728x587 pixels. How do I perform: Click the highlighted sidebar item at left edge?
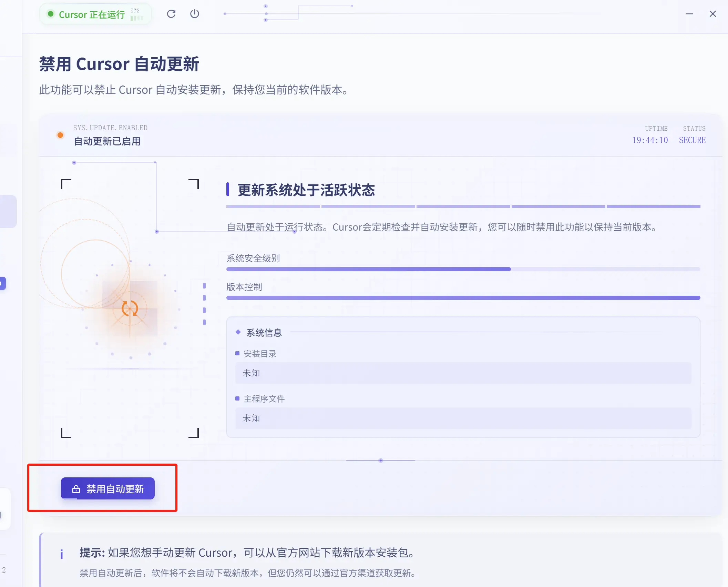click(x=8, y=212)
